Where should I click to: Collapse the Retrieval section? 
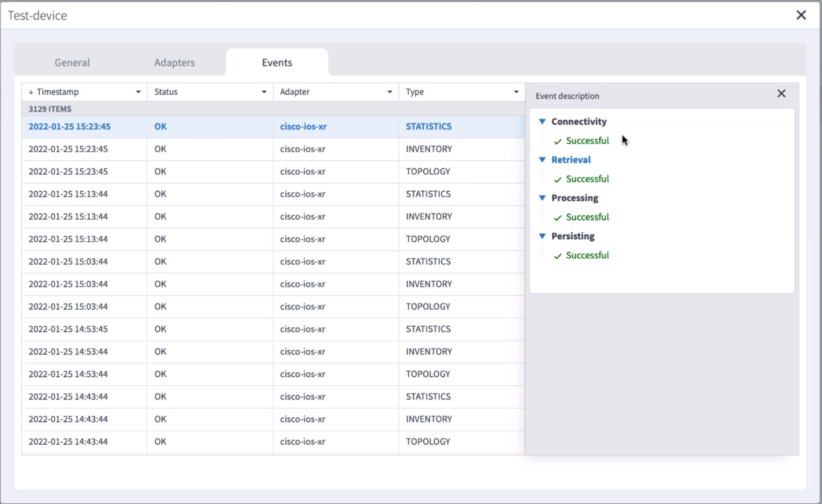[x=542, y=160]
